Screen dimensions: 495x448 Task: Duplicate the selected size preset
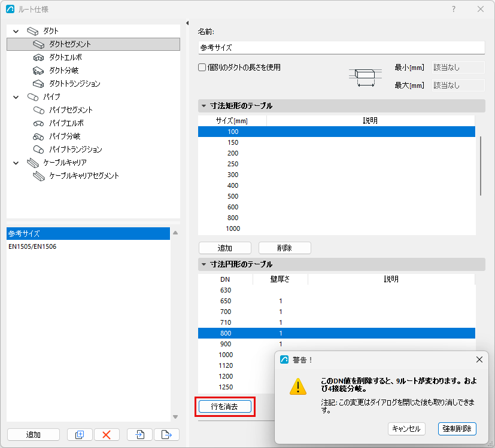pos(80,435)
